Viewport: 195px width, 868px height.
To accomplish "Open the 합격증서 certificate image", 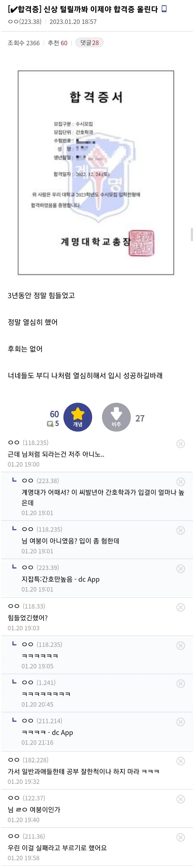I will [96, 173].
